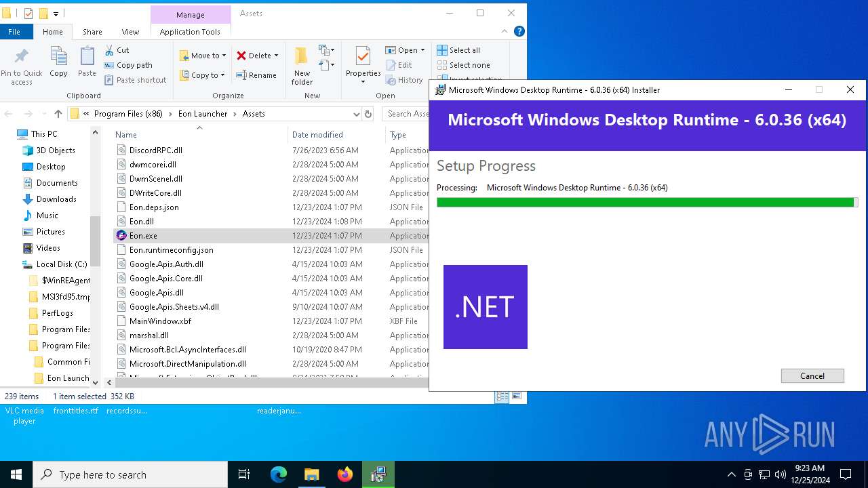Click the Help question mark icon
868x488 pixels.
tap(519, 31)
